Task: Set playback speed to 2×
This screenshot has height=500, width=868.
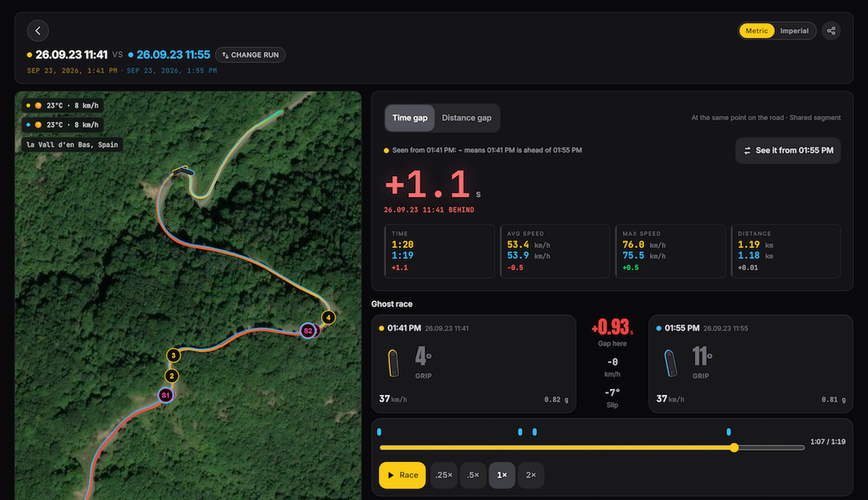Action: pos(530,475)
